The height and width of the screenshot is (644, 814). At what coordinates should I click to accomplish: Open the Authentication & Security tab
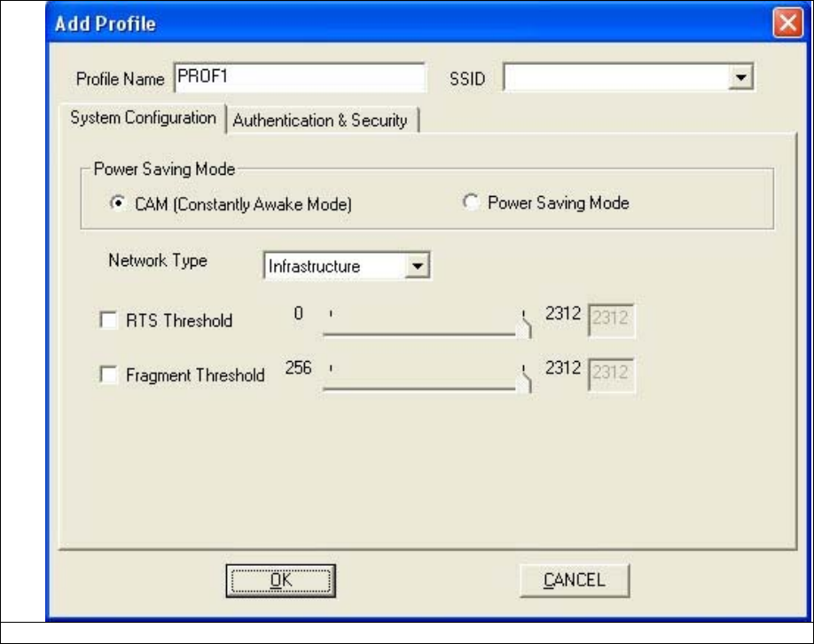321,121
